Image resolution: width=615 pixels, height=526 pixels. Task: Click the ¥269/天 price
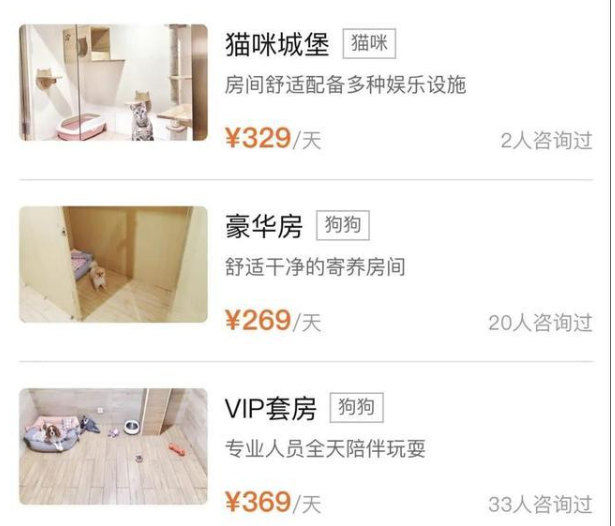click(273, 320)
